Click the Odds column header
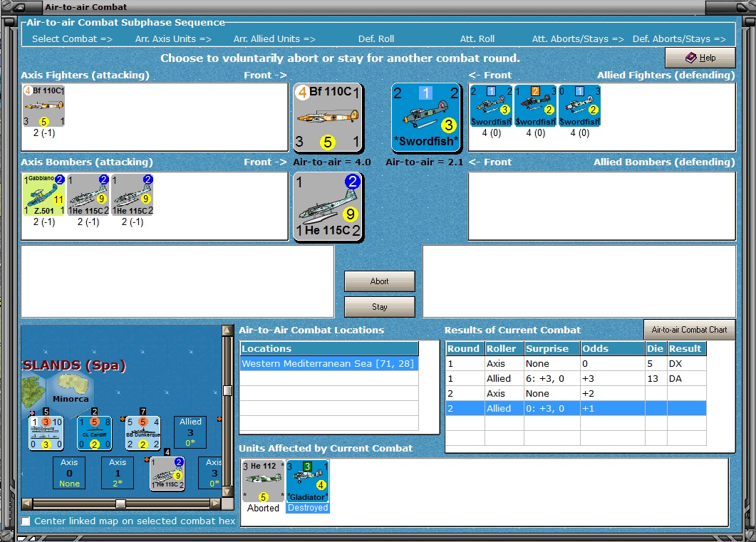Viewport: 756px width, 542px height. [x=612, y=348]
